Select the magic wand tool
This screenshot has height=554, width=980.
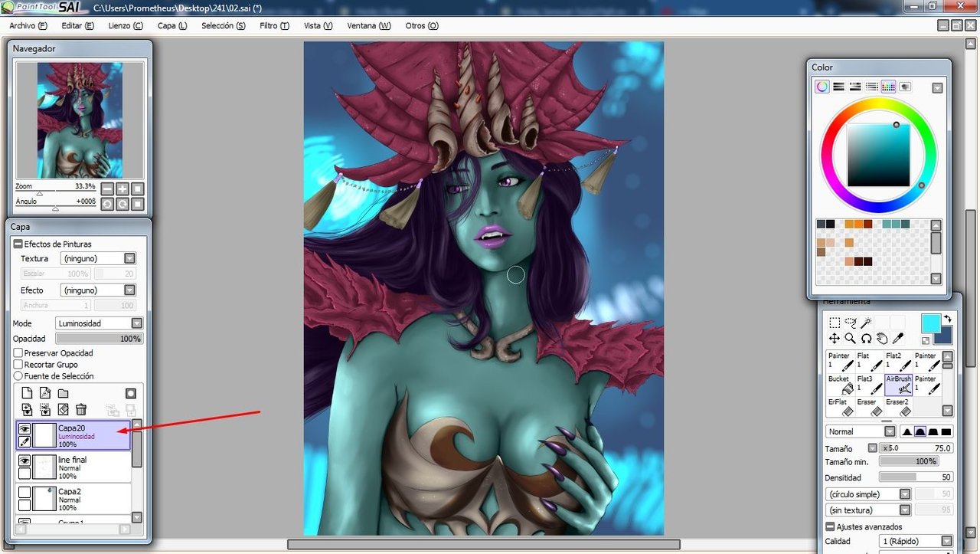[x=866, y=323]
